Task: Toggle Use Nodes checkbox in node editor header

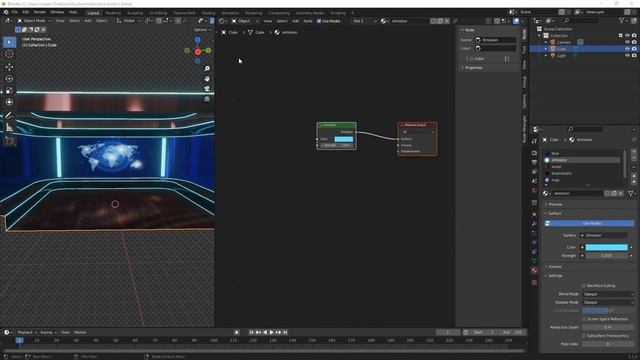Action: point(319,21)
